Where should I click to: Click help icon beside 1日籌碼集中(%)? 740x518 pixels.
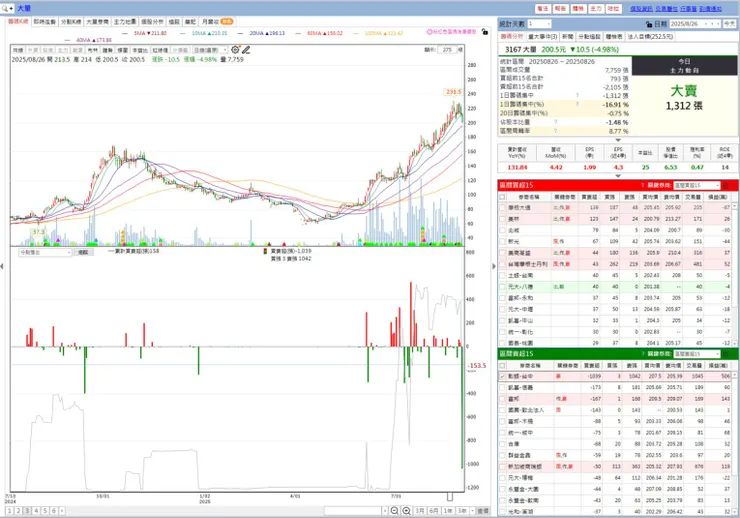[577, 104]
